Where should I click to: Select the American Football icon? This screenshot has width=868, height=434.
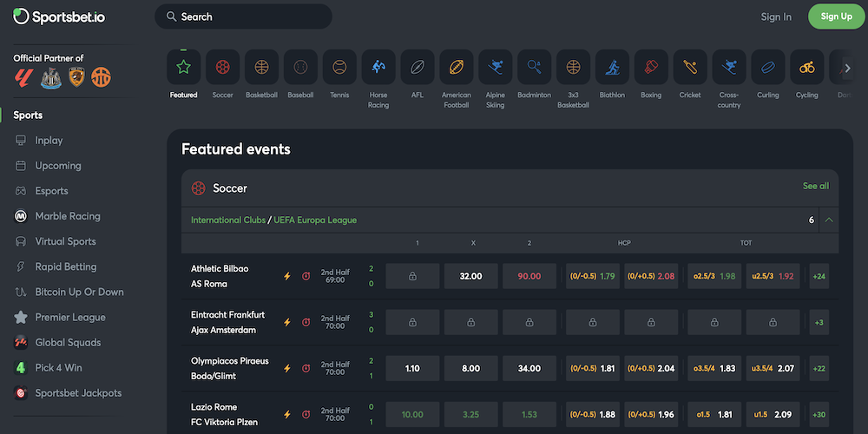[456, 67]
